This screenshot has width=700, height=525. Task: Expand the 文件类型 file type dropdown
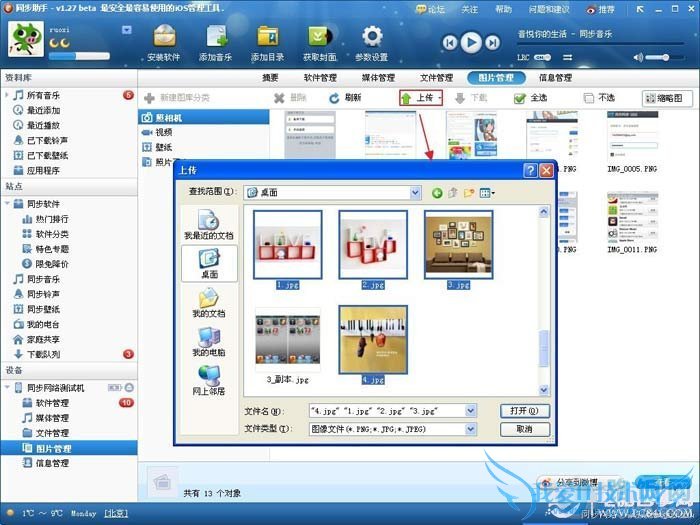[x=469, y=429]
